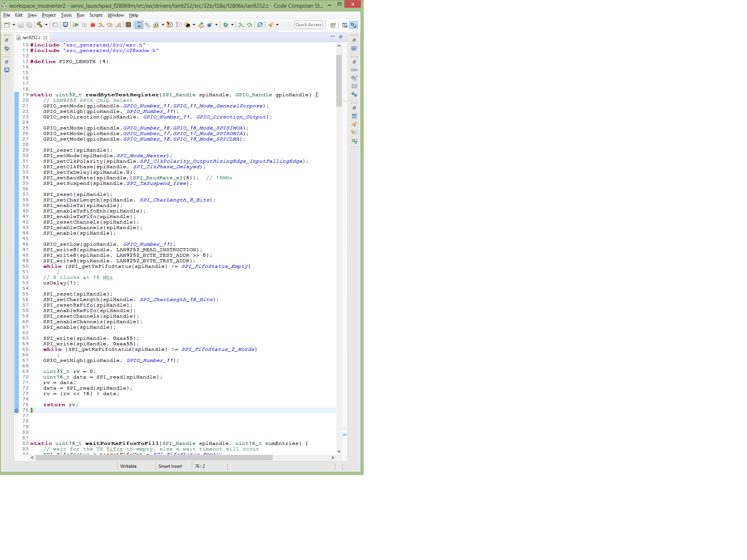The width and height of the screenshot is (747, 560).
Task: Click the Step Over icon
Action: point(110,25)
